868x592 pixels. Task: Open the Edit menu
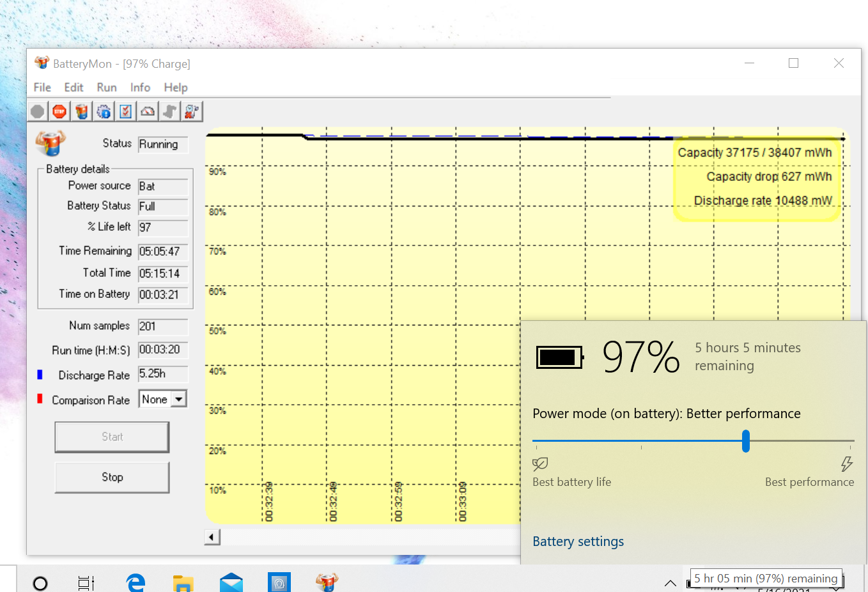coord(74,88)
